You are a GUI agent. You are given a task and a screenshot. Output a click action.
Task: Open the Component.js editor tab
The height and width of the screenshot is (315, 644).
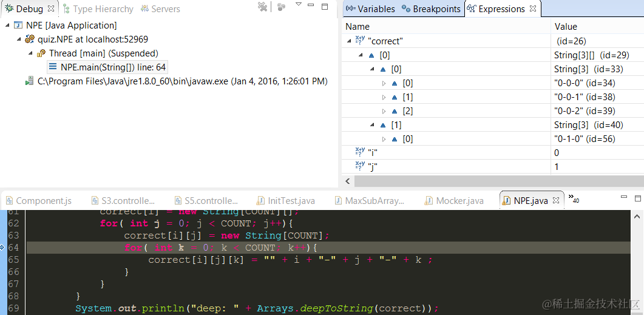pos(39,201)
